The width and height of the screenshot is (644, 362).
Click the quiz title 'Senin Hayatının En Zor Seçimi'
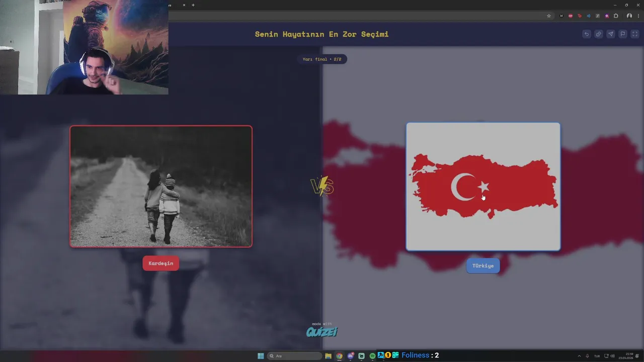point(322,34)
